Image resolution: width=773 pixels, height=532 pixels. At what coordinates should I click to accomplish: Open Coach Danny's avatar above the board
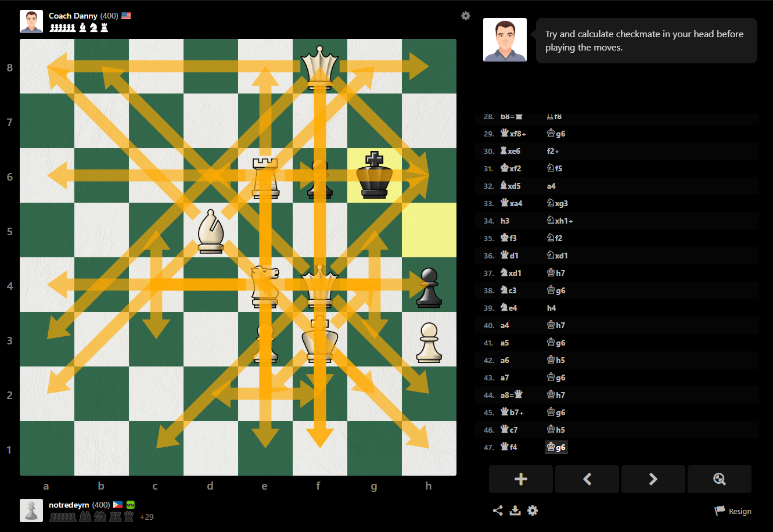pyautogui.click(x=31, y=21)
